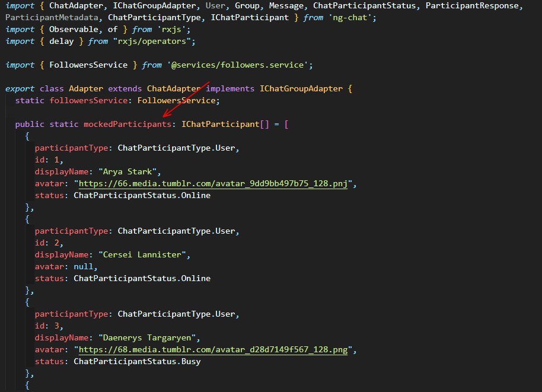Click the "Cersei Lannister" displayName string
This screenshot has height=392, width=542.
[142, 255]
